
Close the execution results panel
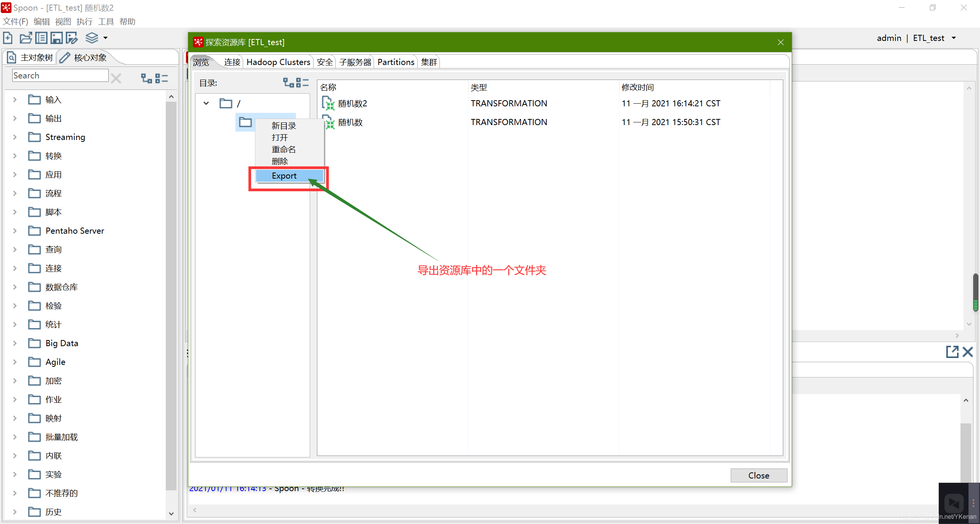click(968, 352)
